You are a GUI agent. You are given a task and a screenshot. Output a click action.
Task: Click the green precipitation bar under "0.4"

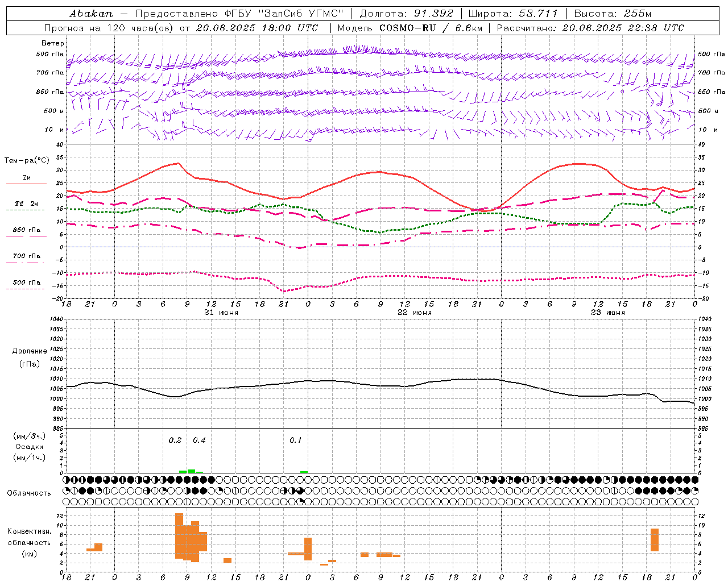(192, 471)
